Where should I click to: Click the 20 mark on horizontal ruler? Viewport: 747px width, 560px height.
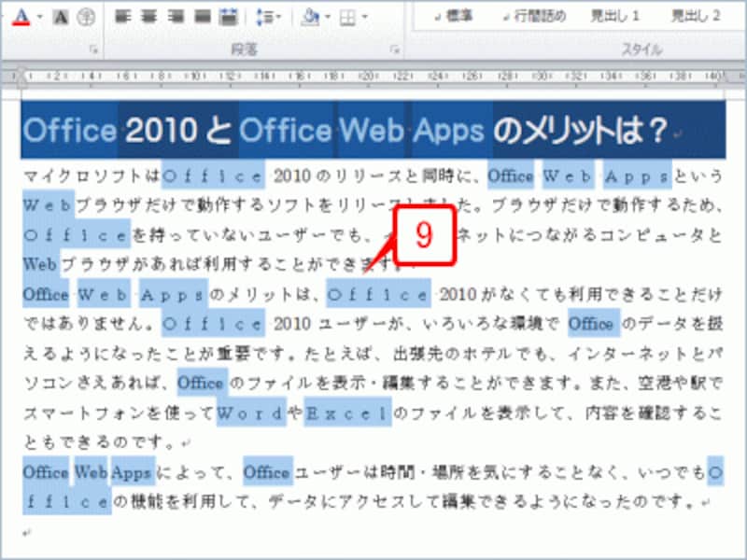pos(368,76)
